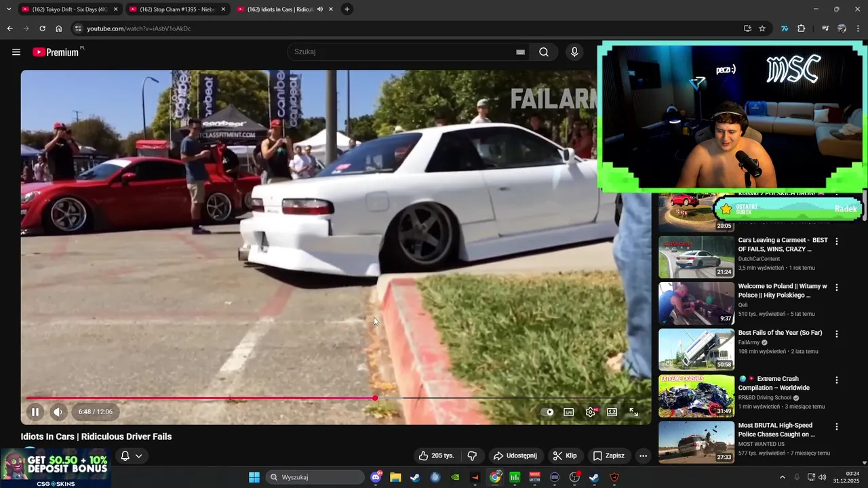
Task: Open the browser extensions puzzle menu
Action: click(x=802, y=28)
